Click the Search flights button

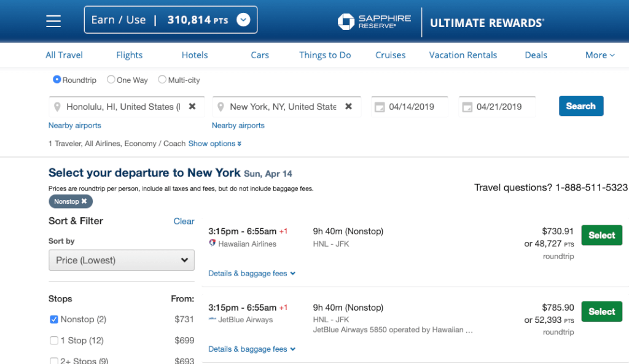[580, 106]
